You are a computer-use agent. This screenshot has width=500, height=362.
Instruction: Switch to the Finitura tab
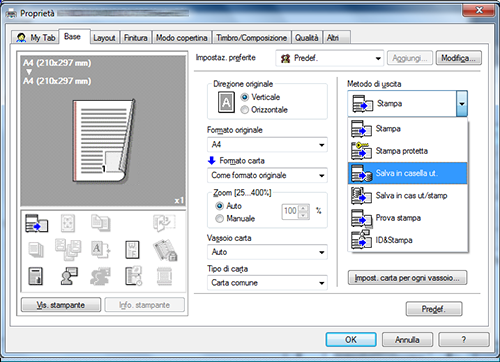[x=135, y=38]
